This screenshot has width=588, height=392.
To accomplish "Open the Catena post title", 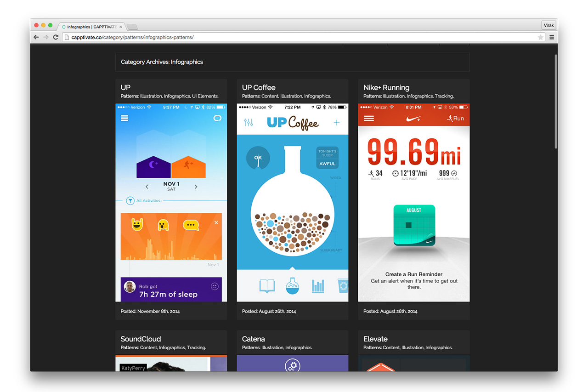I will (x=254, y=339).
